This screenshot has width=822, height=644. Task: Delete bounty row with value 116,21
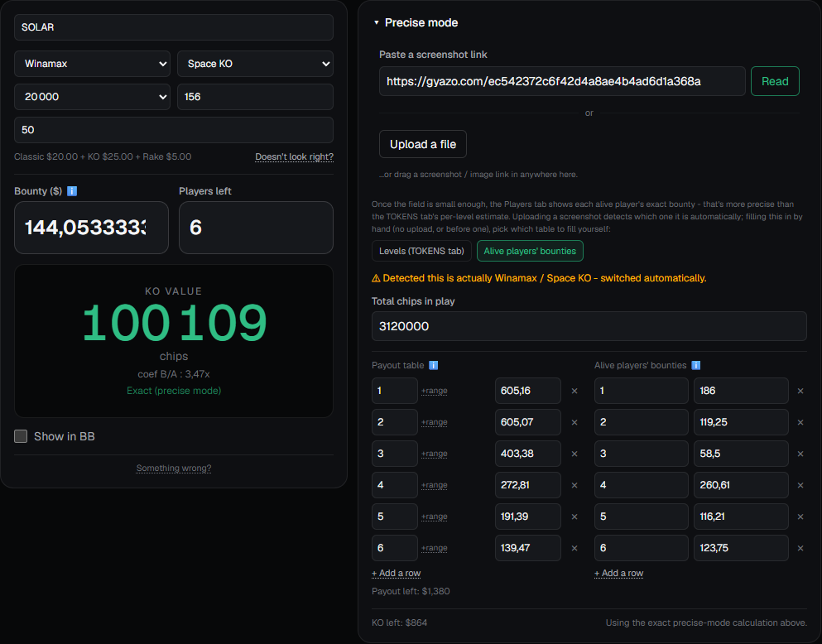point(800,517)
